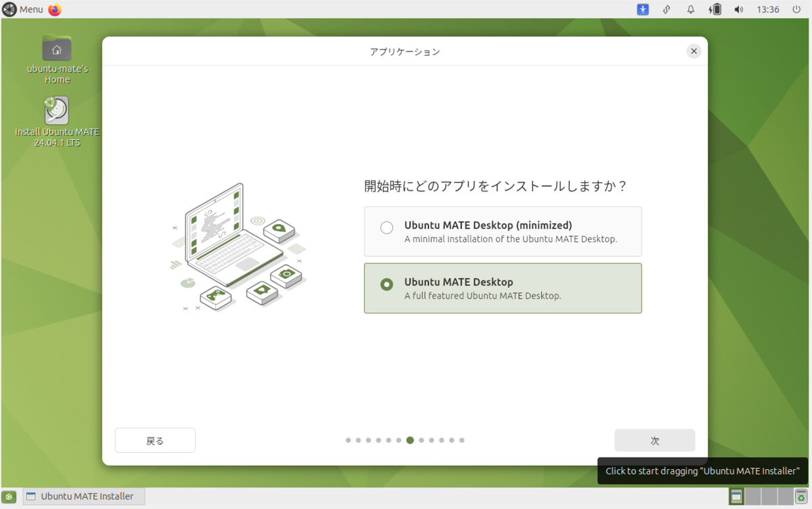Switch to the third workspace
The width and height of the screenshot is (812, 509).
coord(769,497)
